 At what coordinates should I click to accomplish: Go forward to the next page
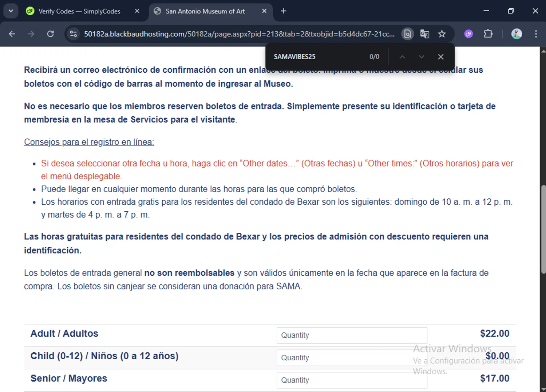click(31, 34)
